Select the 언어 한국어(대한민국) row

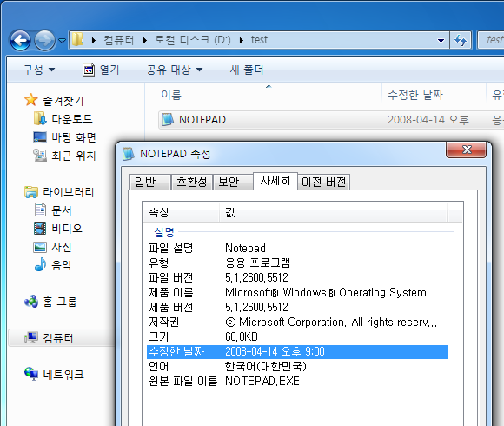pyautogui.click(x=297, y=367)
